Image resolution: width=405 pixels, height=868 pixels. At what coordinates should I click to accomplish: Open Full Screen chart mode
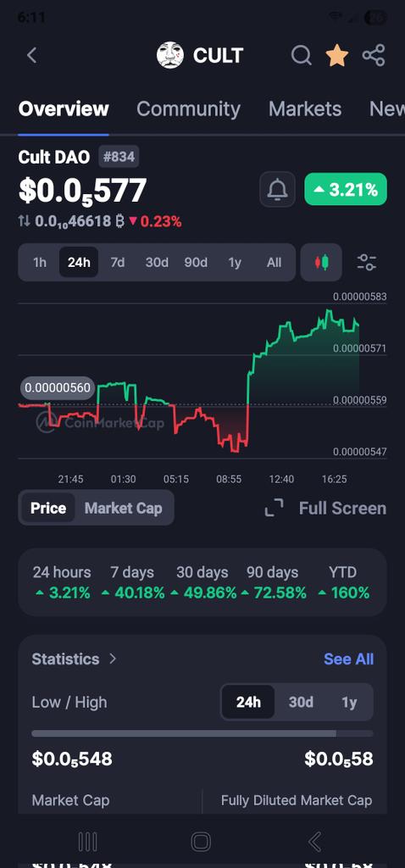pyautogui.click(x=325, y=509)
